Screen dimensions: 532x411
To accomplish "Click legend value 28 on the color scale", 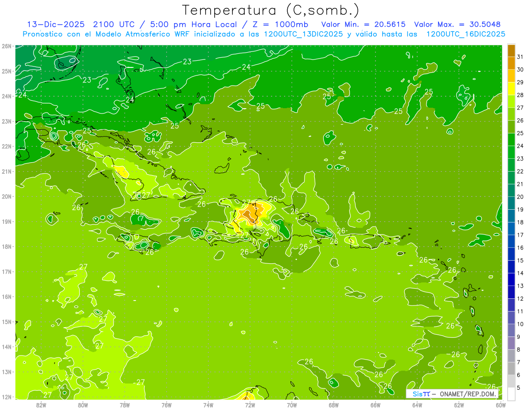I will 520,94.
